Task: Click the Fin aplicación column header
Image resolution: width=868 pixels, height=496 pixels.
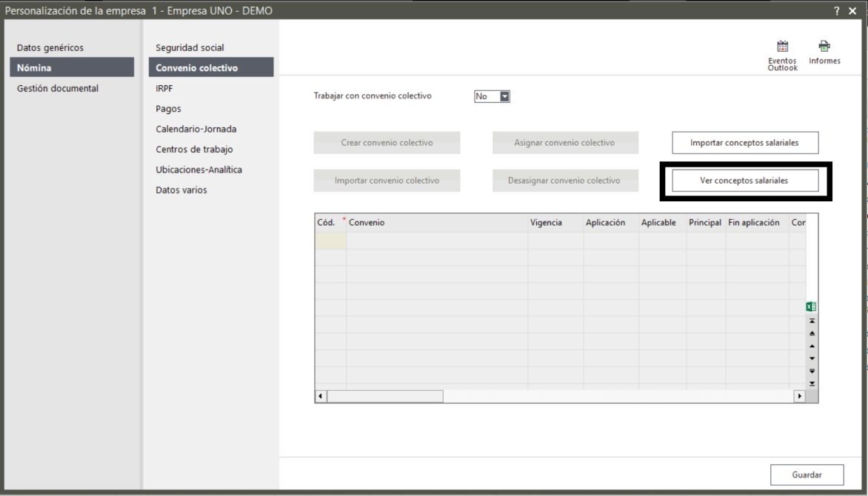Action: (758, 223)
